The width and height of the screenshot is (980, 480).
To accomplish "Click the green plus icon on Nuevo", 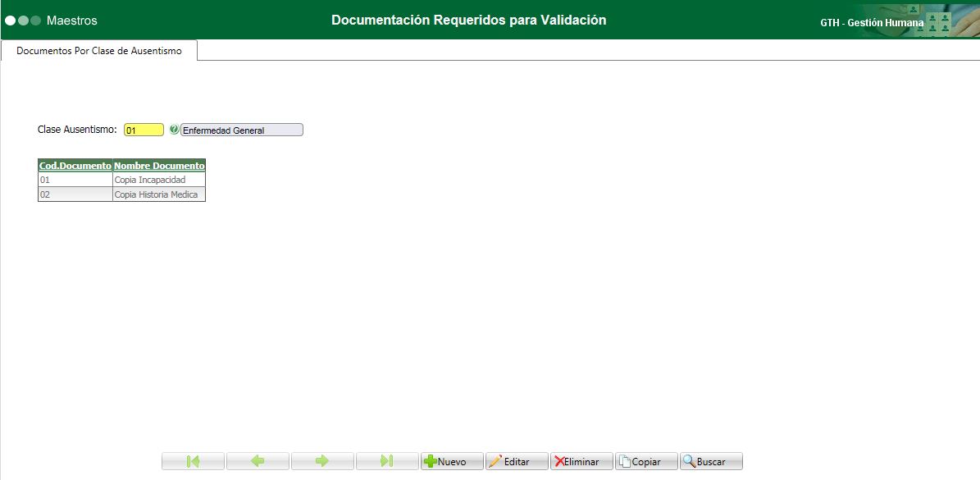I will (432, 460).
